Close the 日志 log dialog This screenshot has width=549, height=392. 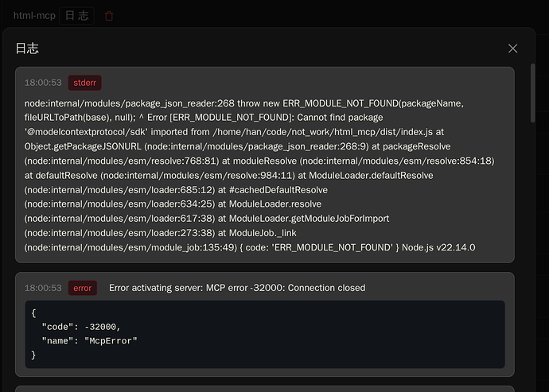pyautogui.click(x=512, y=49)
